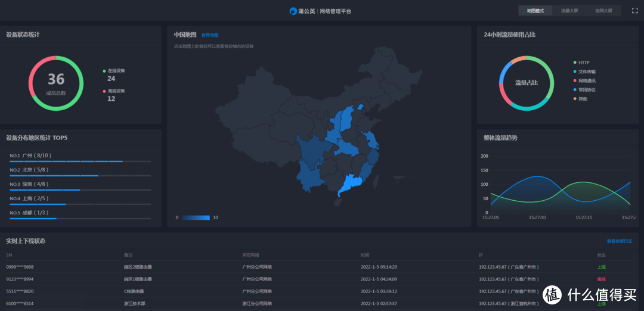This screenshot has height=311, width=644.
Task: Switch to 世界地图 view link
Action: pos(210,35)
